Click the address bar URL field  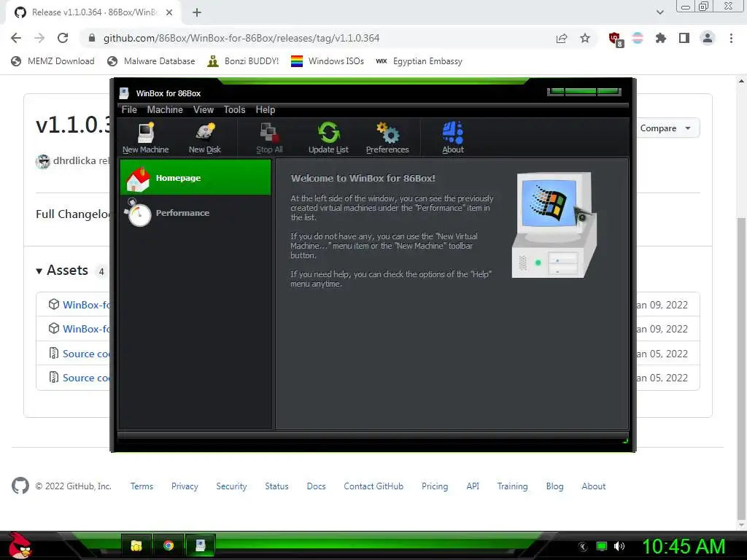241,38
